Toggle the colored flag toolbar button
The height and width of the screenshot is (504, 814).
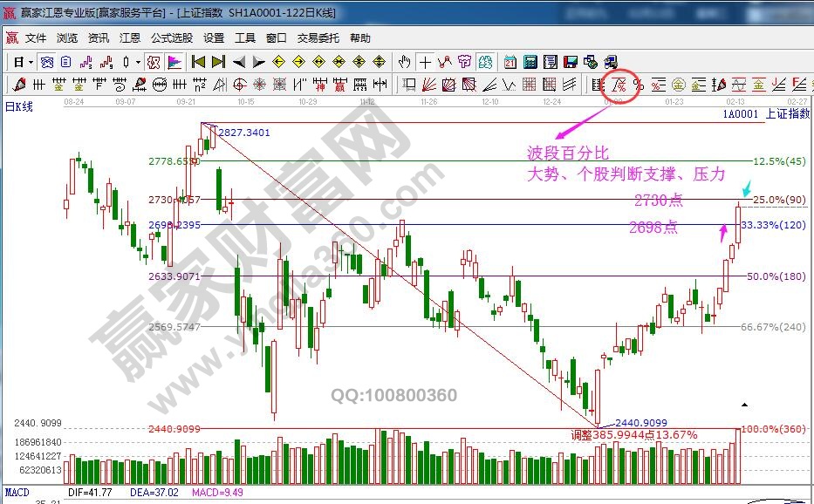click(174, 62)
